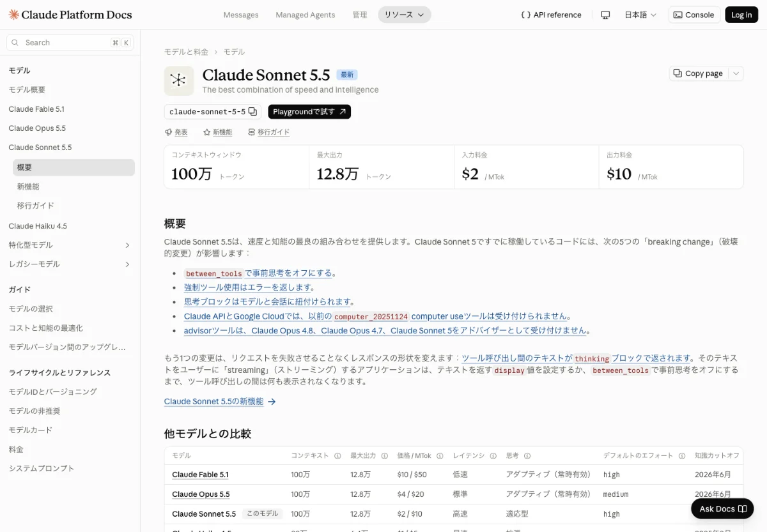Open 強制ツール使用はエラーを返します link
Screen dimensions: 767x532
[x=247, y=287]
